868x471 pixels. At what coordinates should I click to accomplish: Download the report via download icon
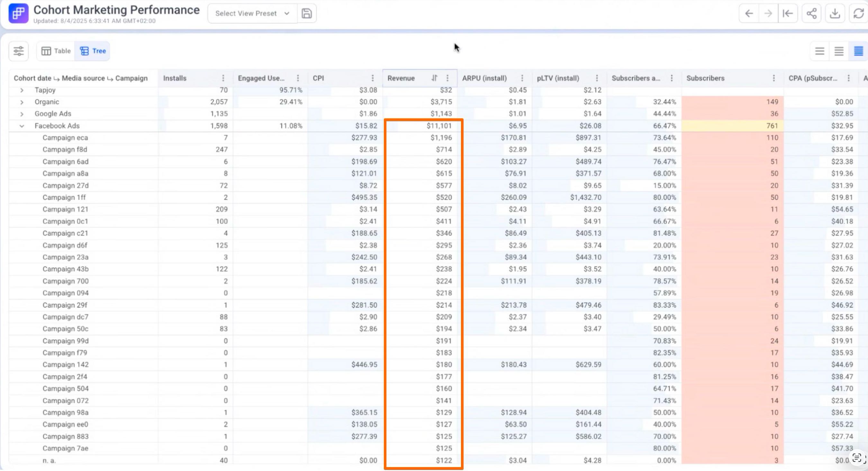tap(835, 13)
